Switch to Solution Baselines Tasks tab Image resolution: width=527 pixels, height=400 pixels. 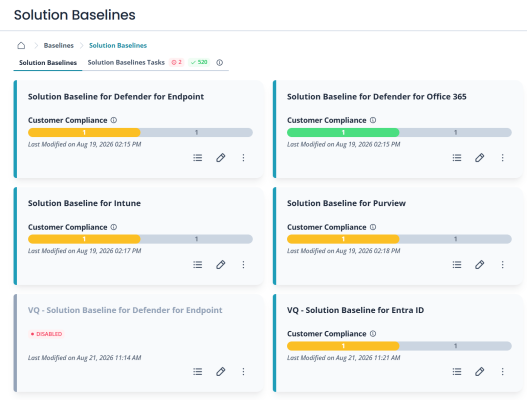(x=126, y=63)
